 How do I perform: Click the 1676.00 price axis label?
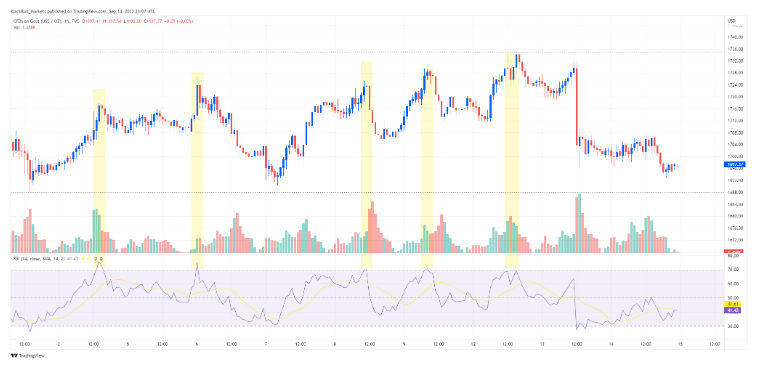point(736,228)
